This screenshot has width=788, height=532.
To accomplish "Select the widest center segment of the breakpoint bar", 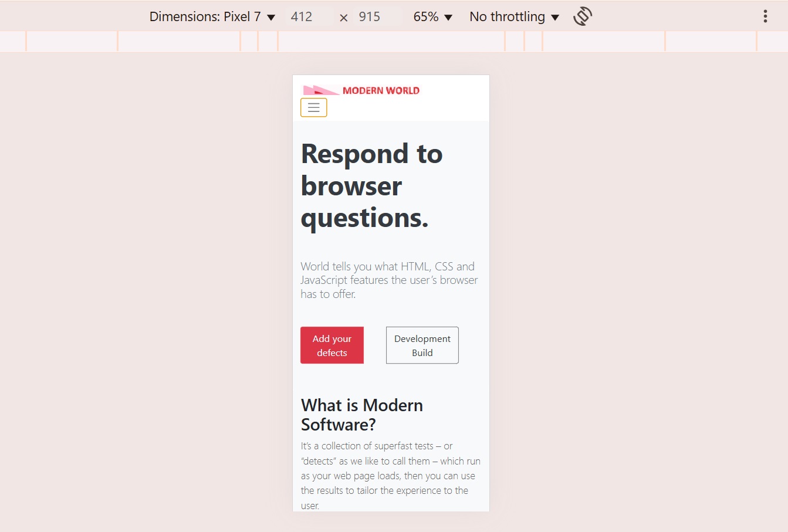I will (391, 41).
